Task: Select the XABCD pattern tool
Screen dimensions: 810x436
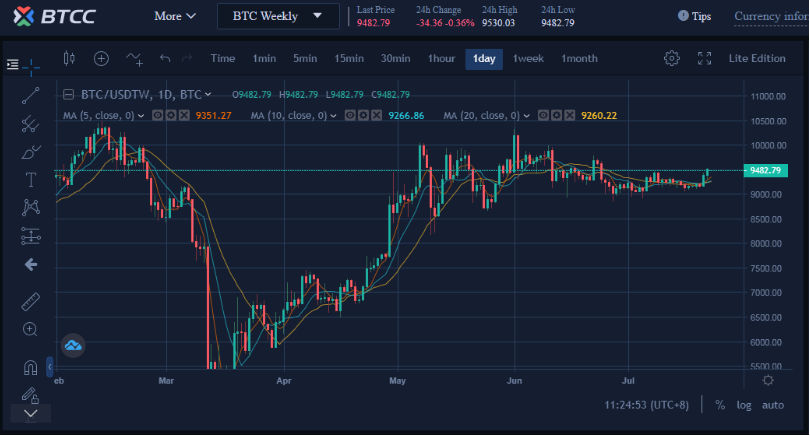Action: (x=30, y=208)
